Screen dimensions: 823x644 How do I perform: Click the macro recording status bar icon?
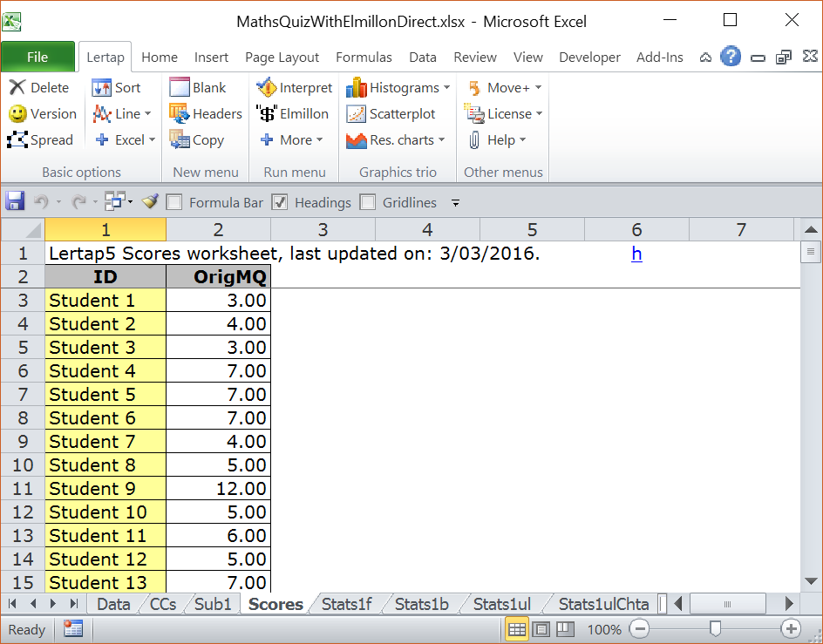click(x=73, y=629)
